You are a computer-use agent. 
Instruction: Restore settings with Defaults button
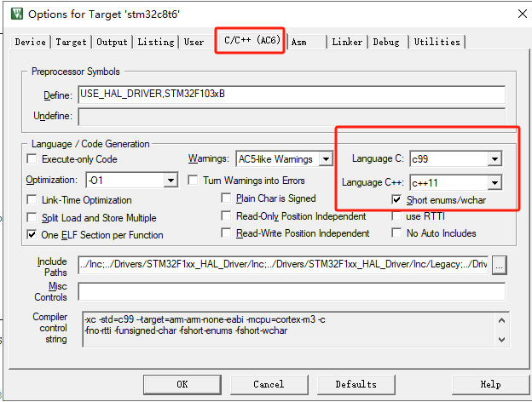[356, 384]
